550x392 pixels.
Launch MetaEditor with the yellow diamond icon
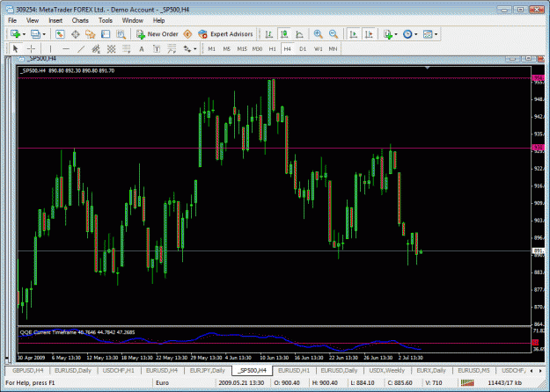point(187,34)
